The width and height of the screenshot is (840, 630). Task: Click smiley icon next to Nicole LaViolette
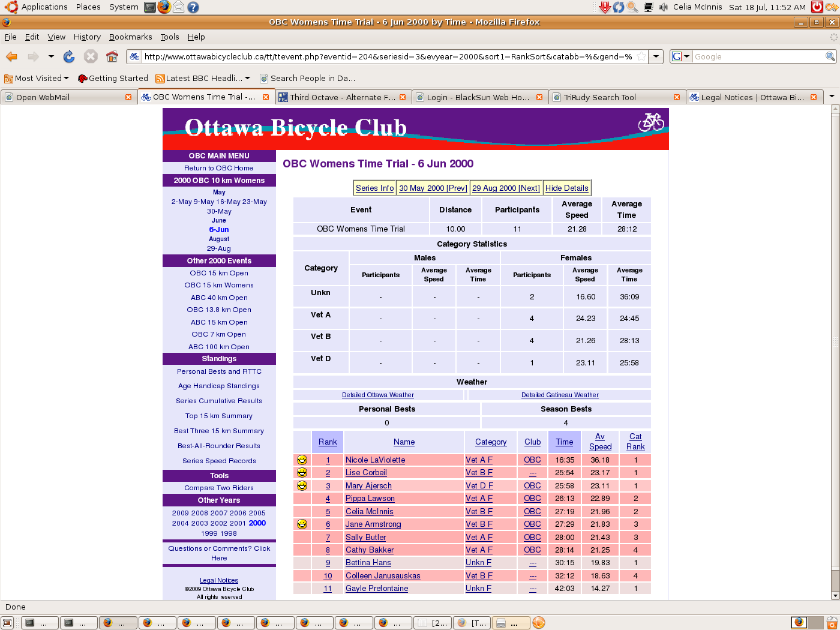click(x=302, y=460)
